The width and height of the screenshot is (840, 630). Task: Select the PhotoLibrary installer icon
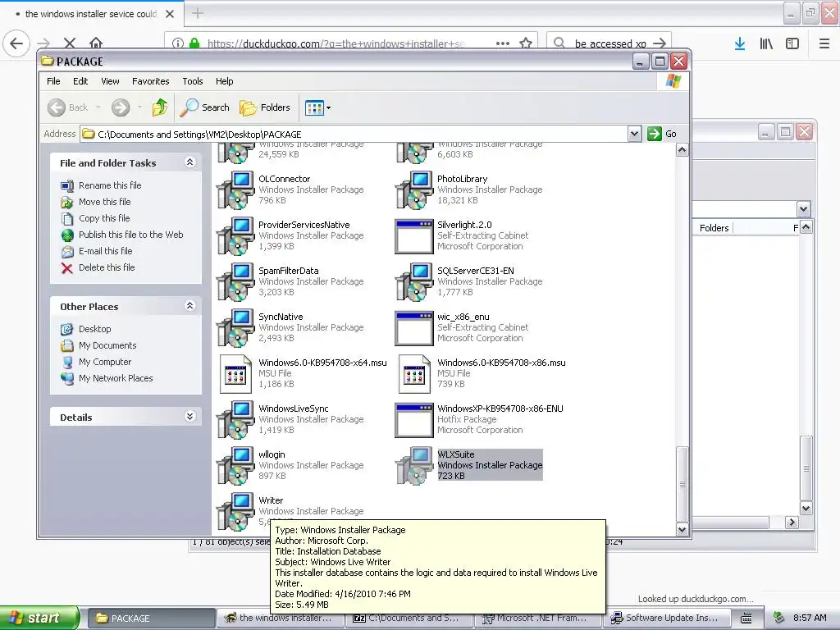click(x=414, y=190)
